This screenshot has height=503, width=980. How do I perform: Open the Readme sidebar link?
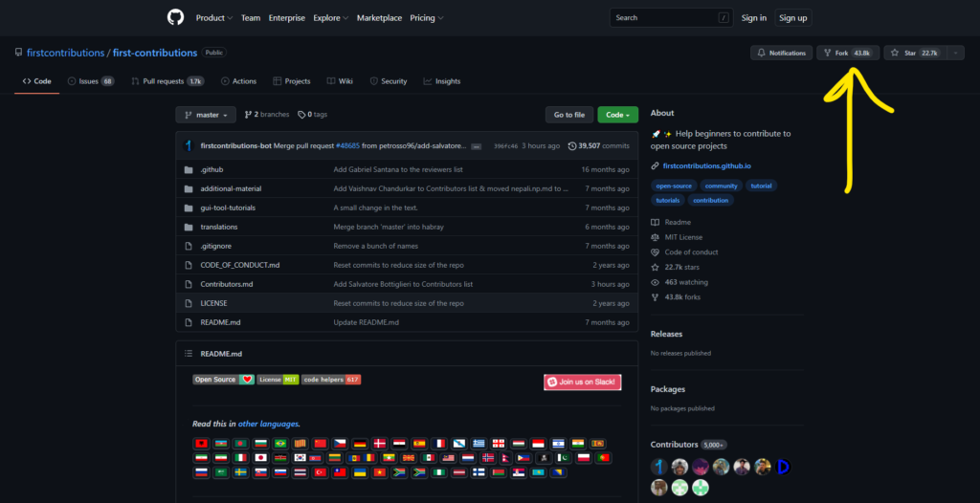[x=671, y=223]
